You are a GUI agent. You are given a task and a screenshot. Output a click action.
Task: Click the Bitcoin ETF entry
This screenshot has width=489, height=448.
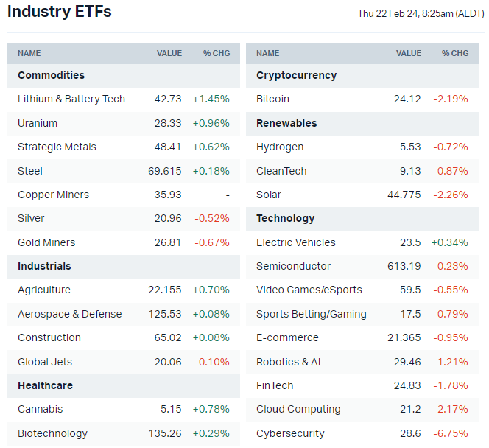coord(272,99)
